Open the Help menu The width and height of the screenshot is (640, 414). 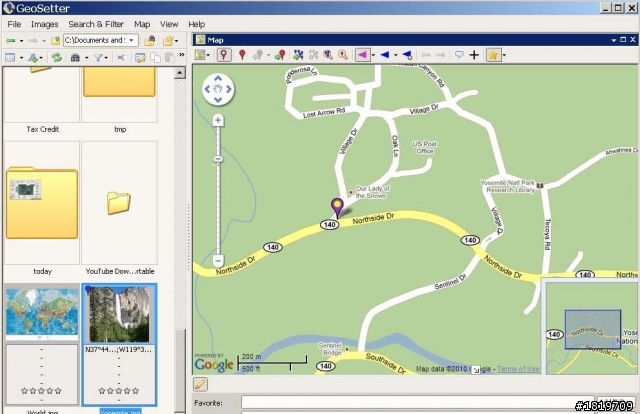point(197,24)
